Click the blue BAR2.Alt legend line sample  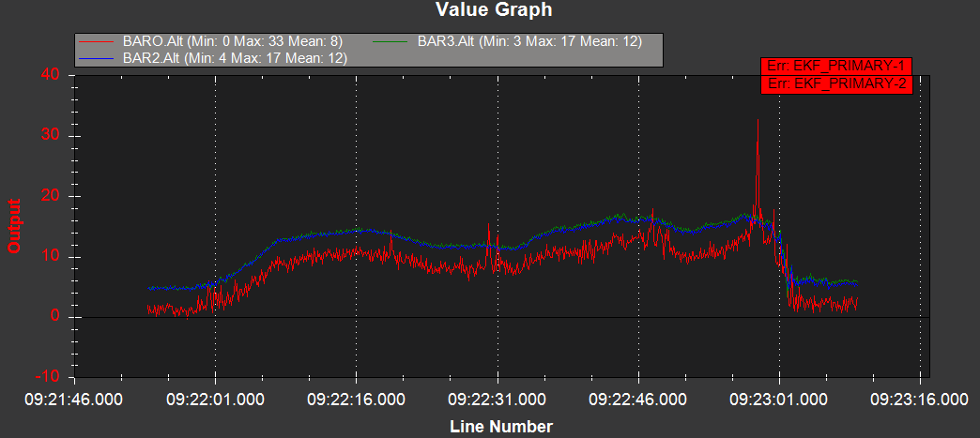click(x=98, y=58)
